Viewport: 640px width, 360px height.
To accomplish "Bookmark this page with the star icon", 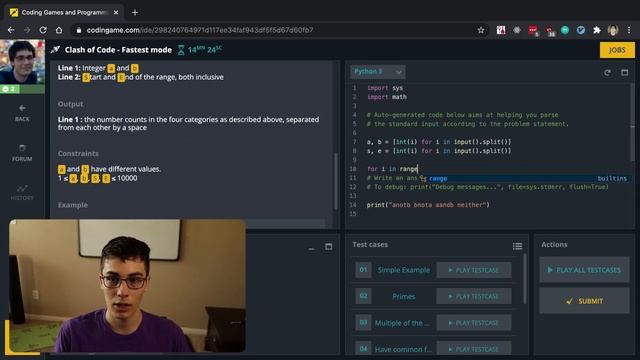I will tap(481, 30).
